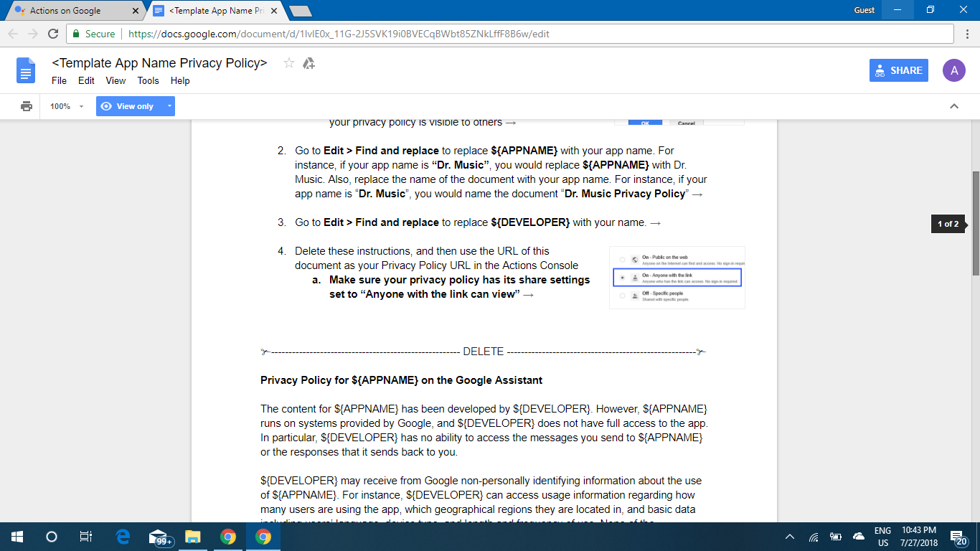The width and height of the screenshot is (980, 551).
Task: Star the Template App Name Privacy Policy document
Action: (289, 63)
